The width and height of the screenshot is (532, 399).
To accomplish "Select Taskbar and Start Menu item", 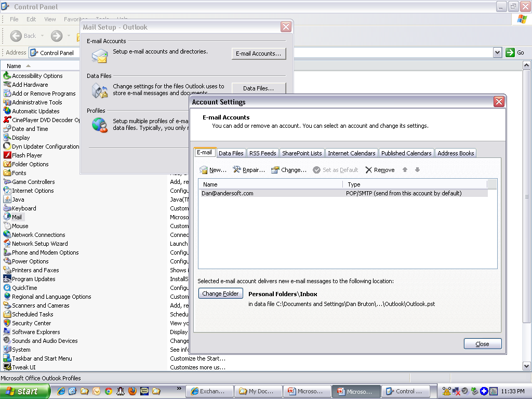I will click(42, 358).
